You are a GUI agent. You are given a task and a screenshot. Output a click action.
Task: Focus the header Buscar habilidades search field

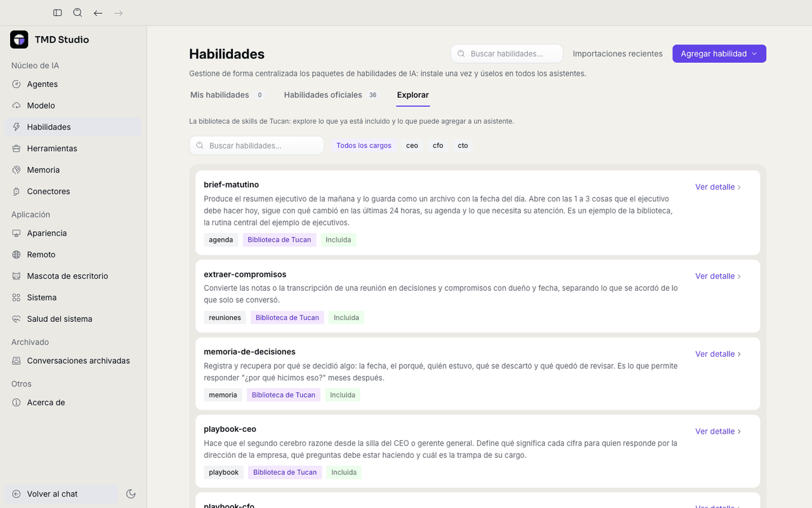[507, 54]
